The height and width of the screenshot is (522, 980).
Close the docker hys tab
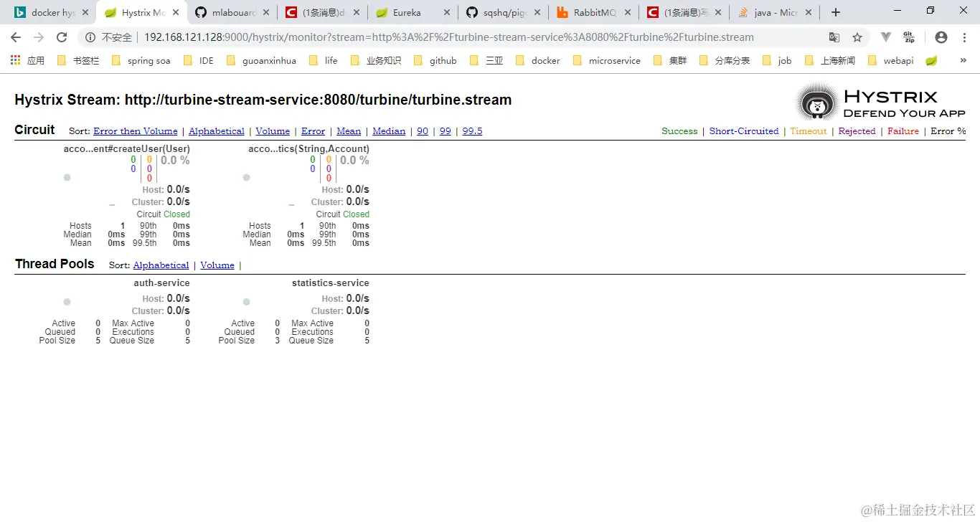(85, 12)
